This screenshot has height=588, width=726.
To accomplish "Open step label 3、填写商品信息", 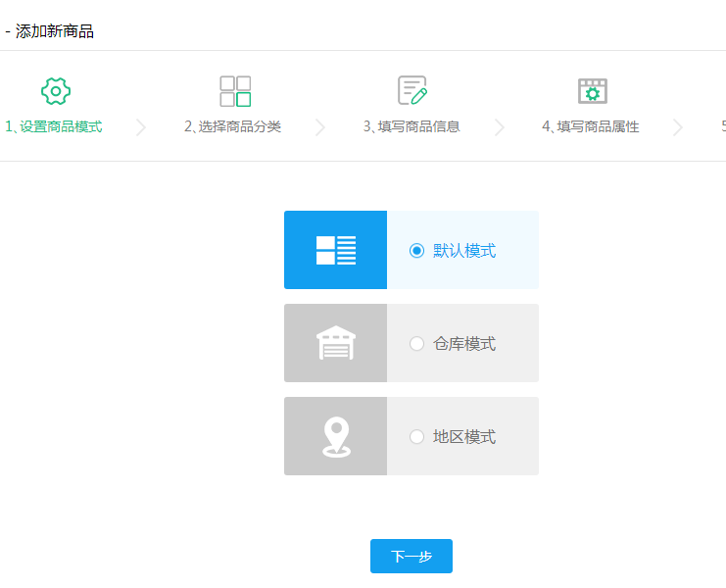I will (x=411, y=127).
